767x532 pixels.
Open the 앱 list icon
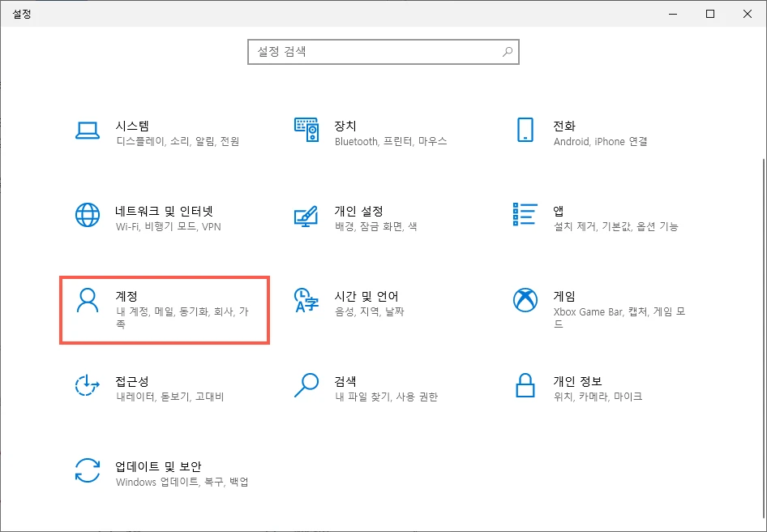(525, 214)
